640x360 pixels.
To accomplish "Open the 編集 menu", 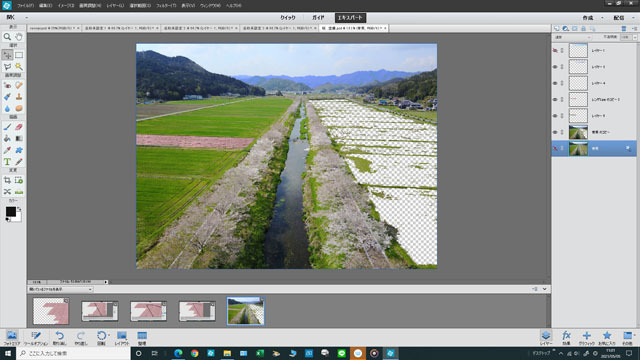I will click(46, 6).
